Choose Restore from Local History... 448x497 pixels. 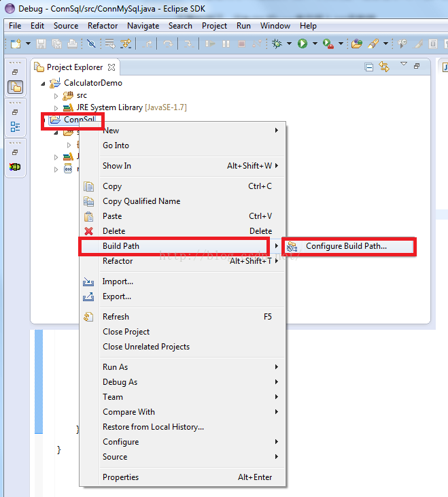point(182,427)
